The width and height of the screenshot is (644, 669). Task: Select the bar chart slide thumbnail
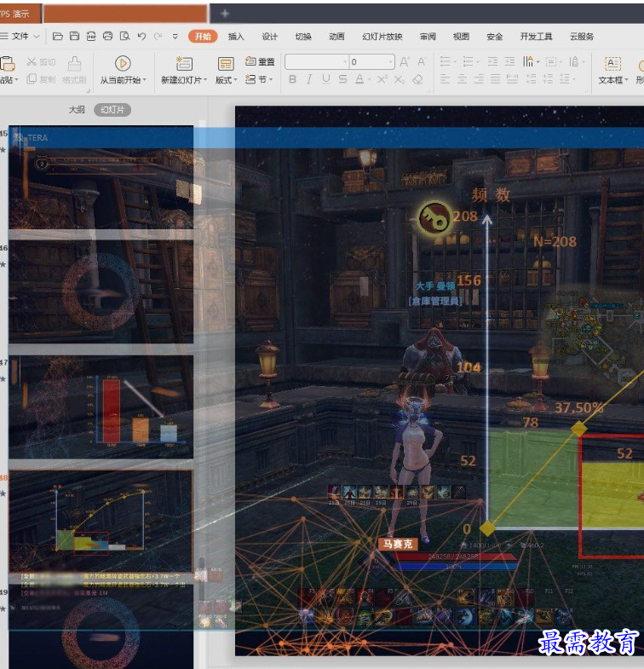tap(101, 407)
